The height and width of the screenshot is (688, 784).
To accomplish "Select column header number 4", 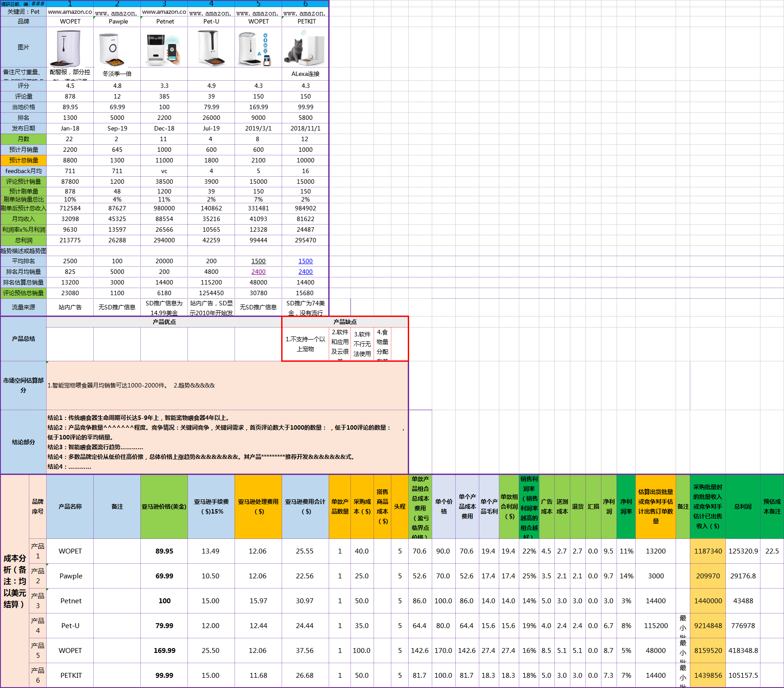I will pyautogui.click(x=211, y=4).
